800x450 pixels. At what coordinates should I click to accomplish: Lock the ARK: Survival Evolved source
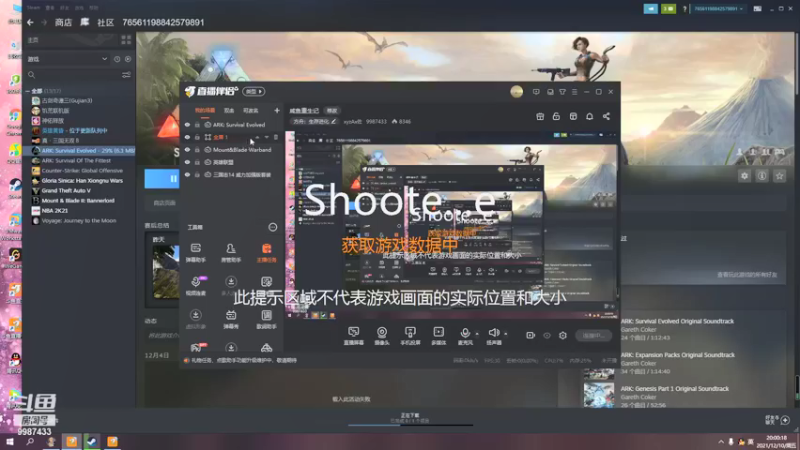coord(197,124)
